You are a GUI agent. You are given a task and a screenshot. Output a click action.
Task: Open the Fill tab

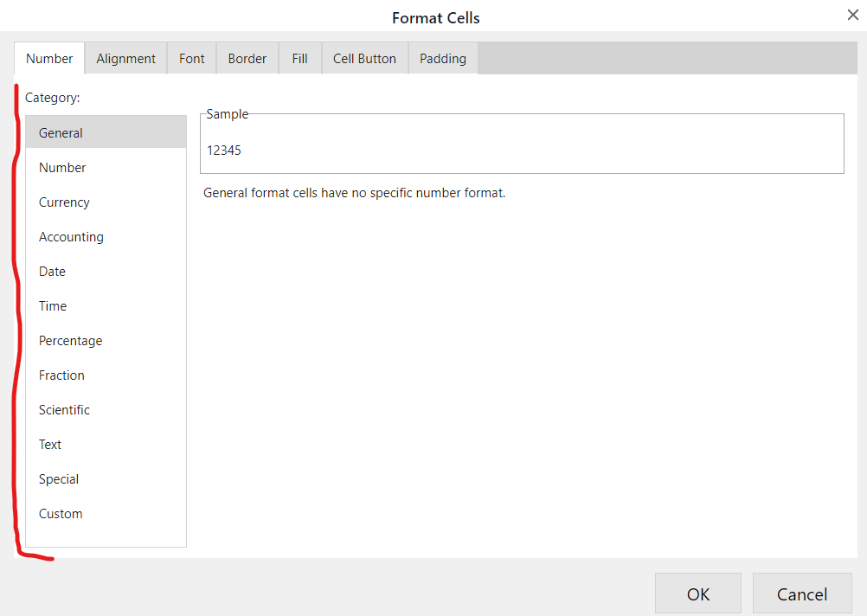tap(299, 58)
